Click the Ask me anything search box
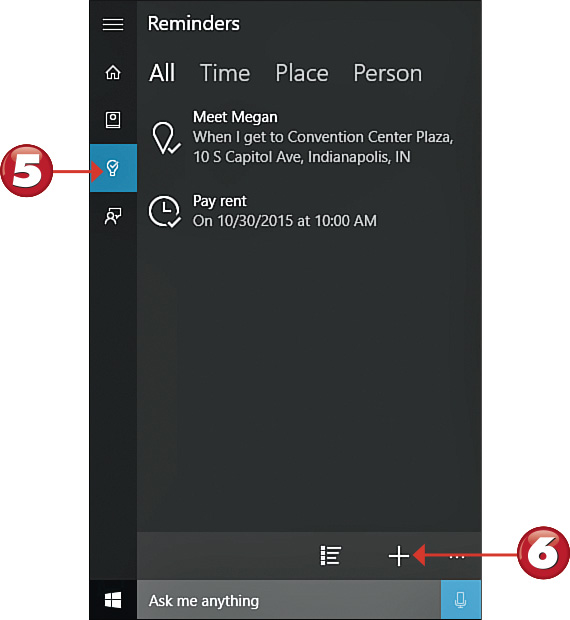Screen dimensions: 570x620 point(289,600)
